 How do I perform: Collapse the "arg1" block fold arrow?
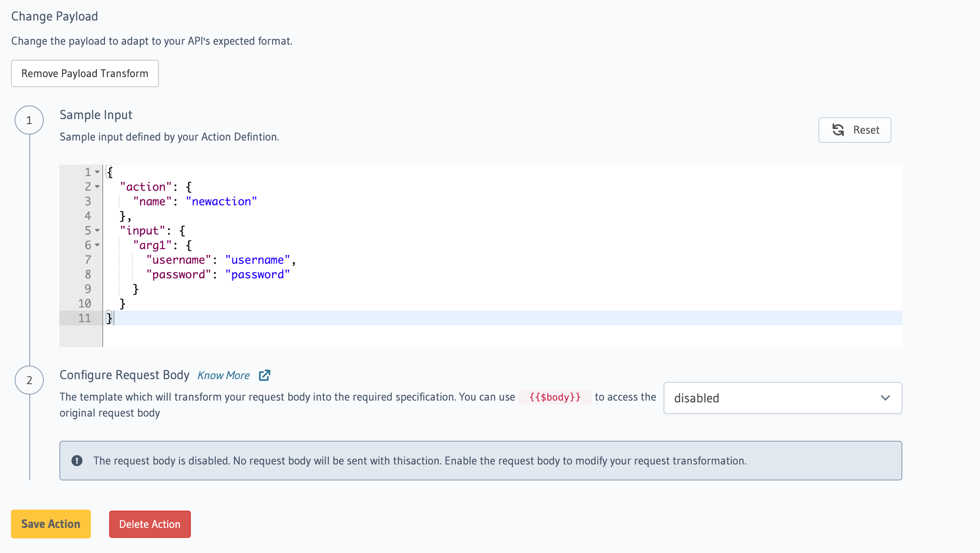[97, 245]
